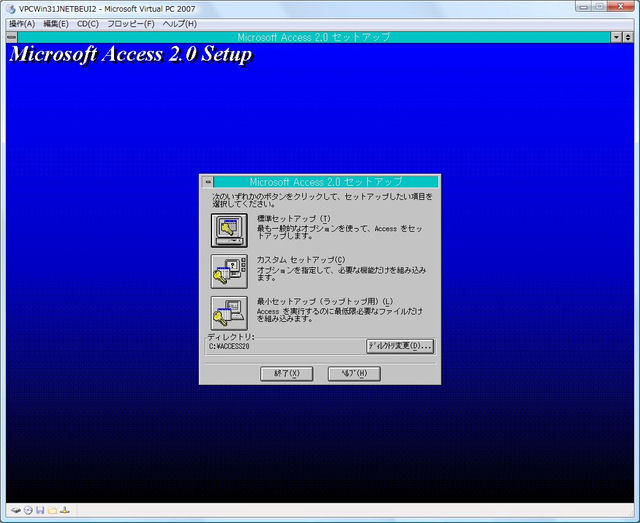
Task: Open the setup dialog's system control box
Action: [208, 182]
